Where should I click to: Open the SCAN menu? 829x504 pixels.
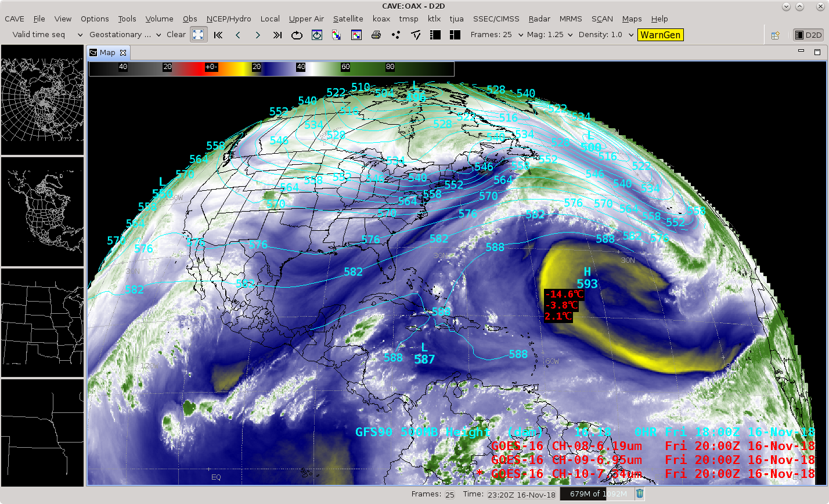602,19
